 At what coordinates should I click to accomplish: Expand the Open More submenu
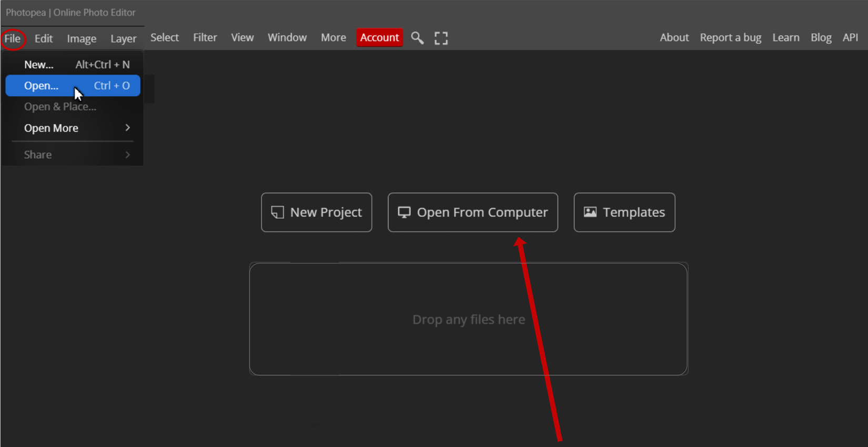pyautogui.click(x=73, y=128)
